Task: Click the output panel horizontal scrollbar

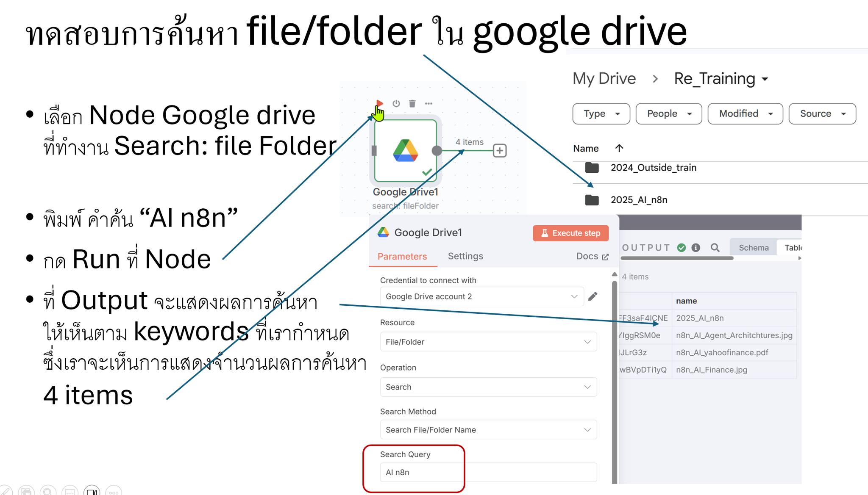Action: 677,258
